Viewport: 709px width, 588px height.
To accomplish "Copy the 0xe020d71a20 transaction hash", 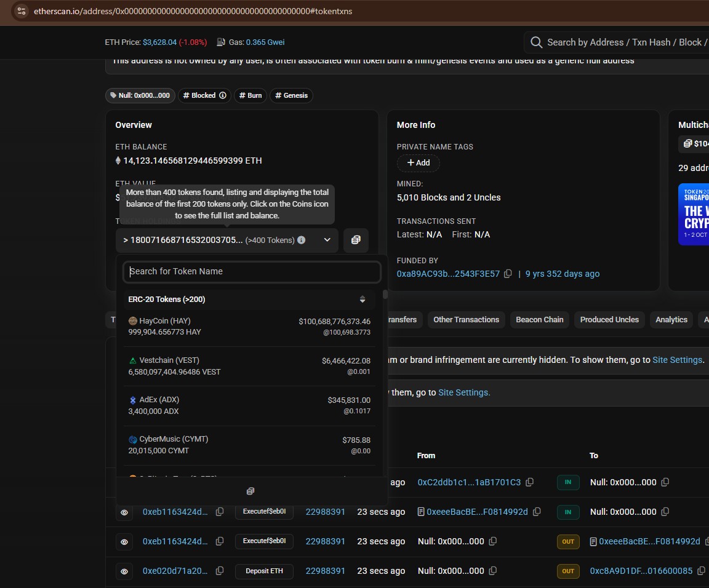I will tap(220, 571).
